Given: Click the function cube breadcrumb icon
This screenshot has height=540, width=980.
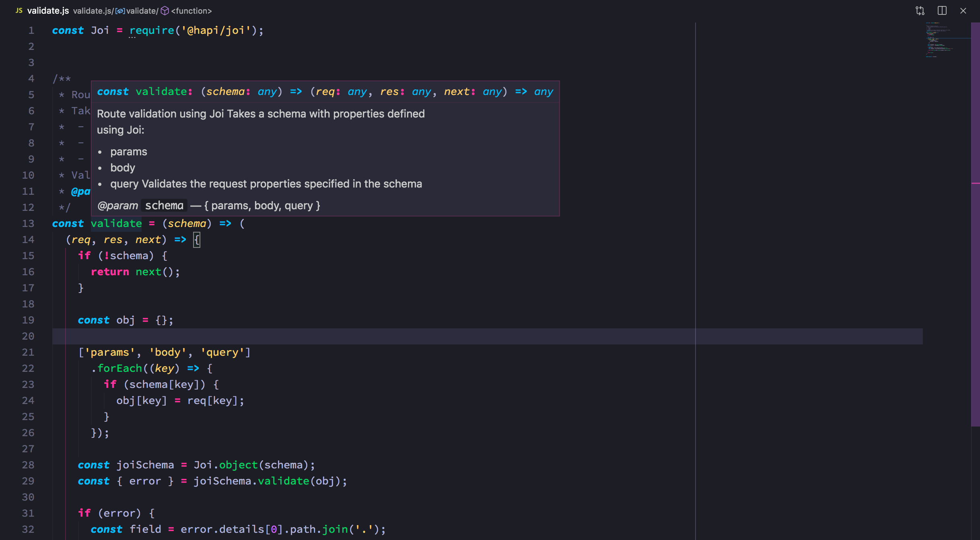Looking at the screenshot, I should pyautogui.click(x=165, y=11).
